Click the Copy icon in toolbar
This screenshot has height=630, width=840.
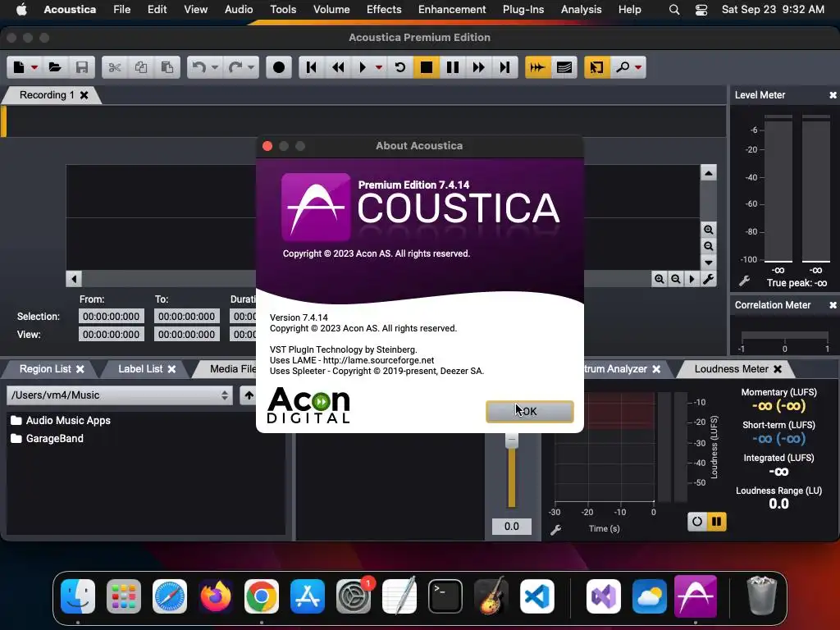(x=141, y=67)
